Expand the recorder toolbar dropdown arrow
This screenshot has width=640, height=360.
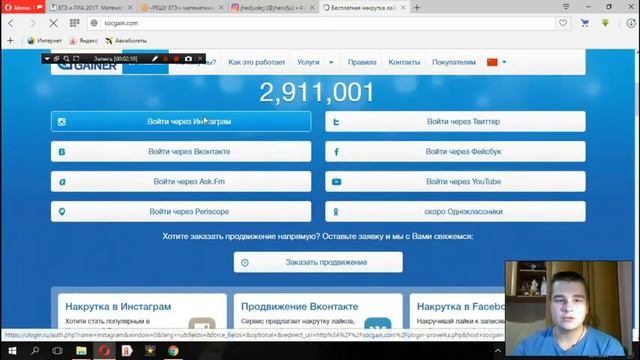(x=47, y=59)
